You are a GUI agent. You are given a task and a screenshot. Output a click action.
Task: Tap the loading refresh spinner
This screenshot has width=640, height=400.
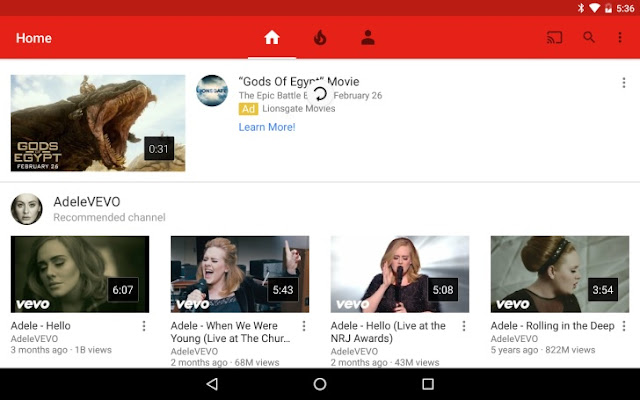tap(320, 94)
